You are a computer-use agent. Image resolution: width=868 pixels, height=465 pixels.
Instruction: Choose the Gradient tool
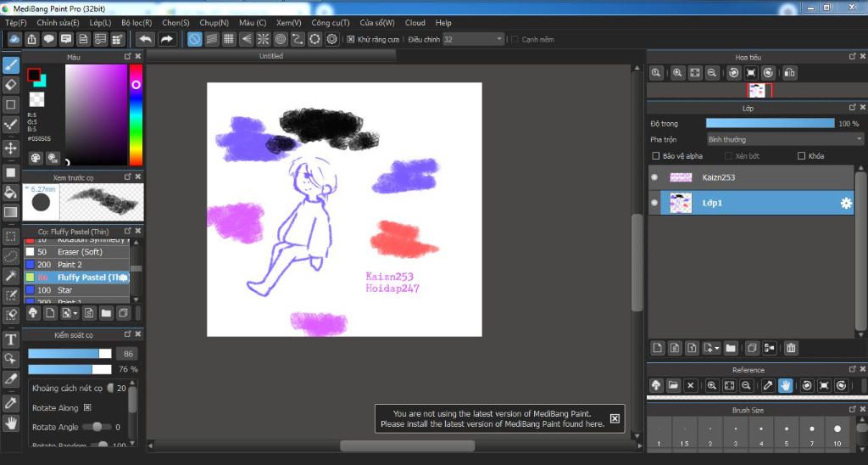click(x=10, y=212)
